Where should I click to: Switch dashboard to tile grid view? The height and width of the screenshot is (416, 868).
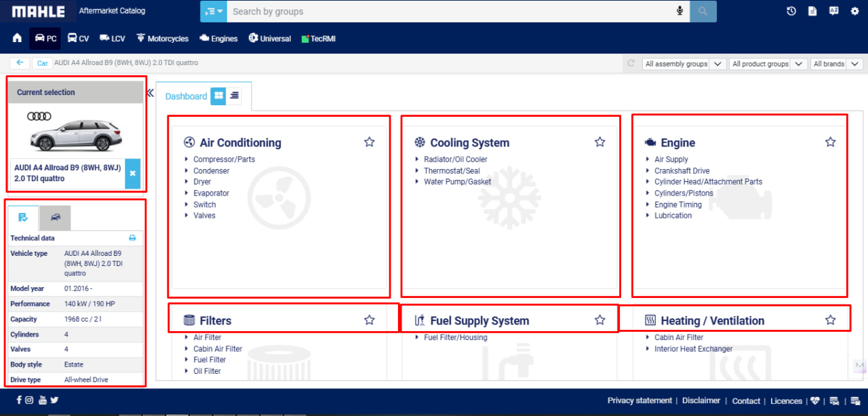(x=218, y=96)
